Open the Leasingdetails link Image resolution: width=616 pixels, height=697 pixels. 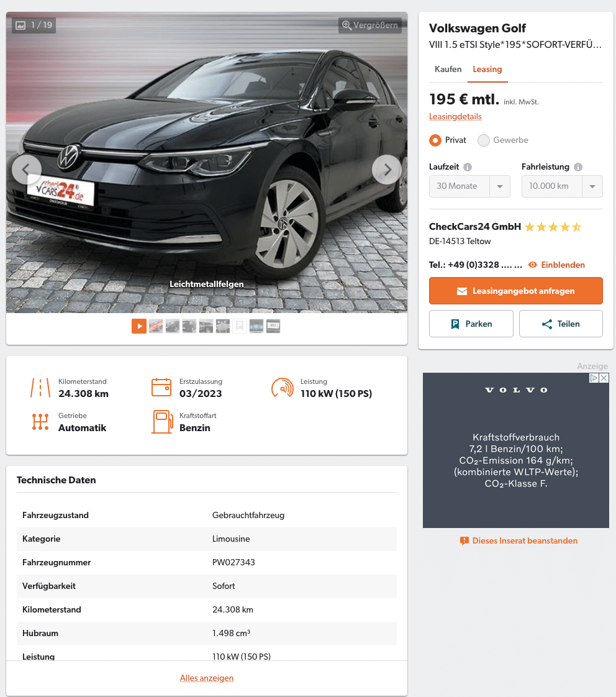(455, 116)
